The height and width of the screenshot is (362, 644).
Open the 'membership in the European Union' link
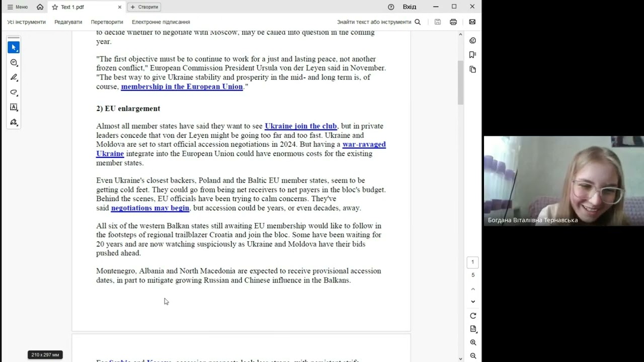click(x=182, y=86)
